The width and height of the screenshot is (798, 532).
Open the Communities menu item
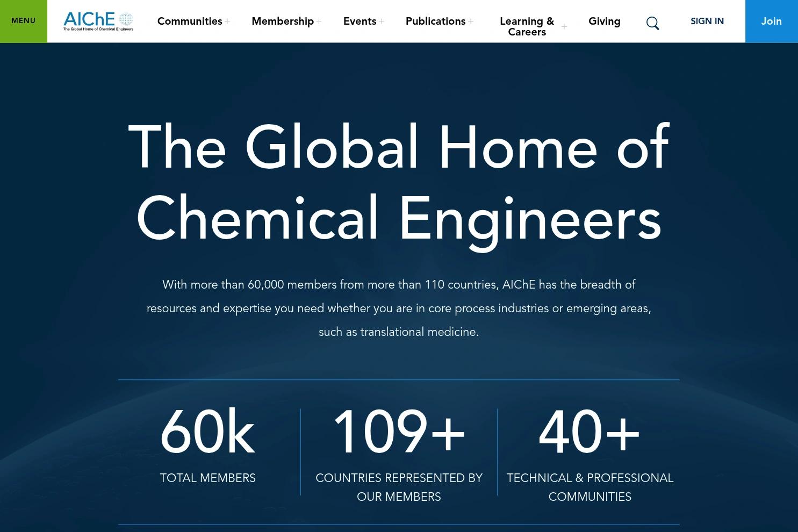[x=190, y=21]
